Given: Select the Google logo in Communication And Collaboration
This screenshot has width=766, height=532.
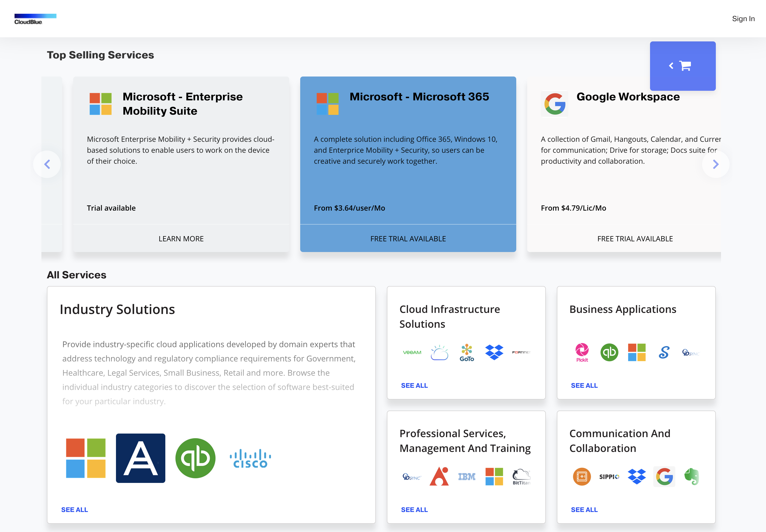Looking at the screenshot, I should 664,476.
